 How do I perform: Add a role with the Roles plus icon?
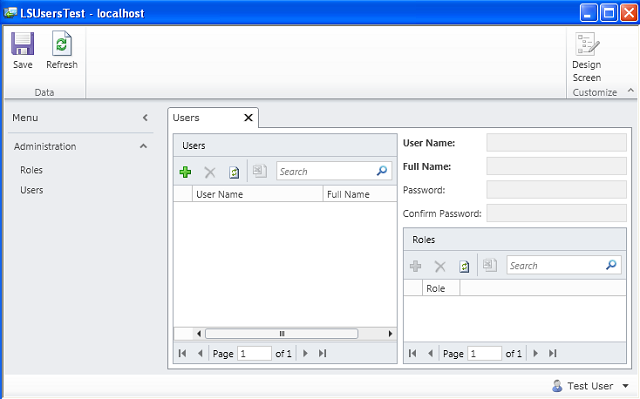[x=416, y=266]
